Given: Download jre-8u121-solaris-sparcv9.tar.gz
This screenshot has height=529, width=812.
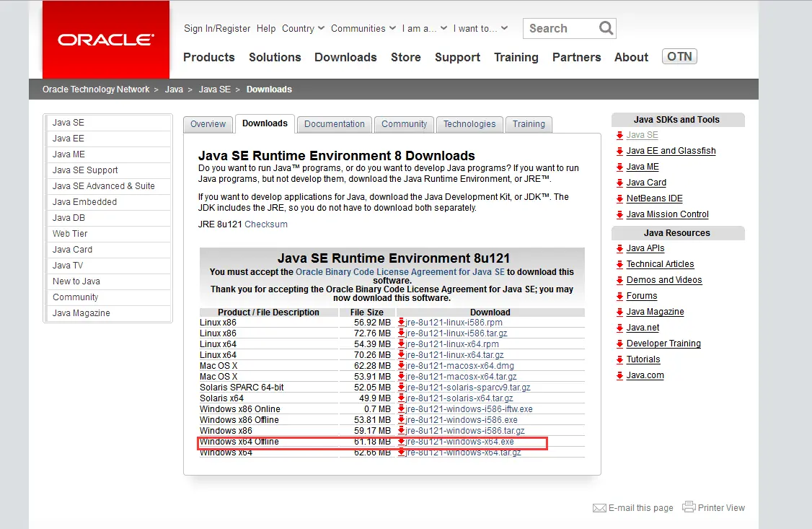Looking at the screenshot, I should click(468, 388).
